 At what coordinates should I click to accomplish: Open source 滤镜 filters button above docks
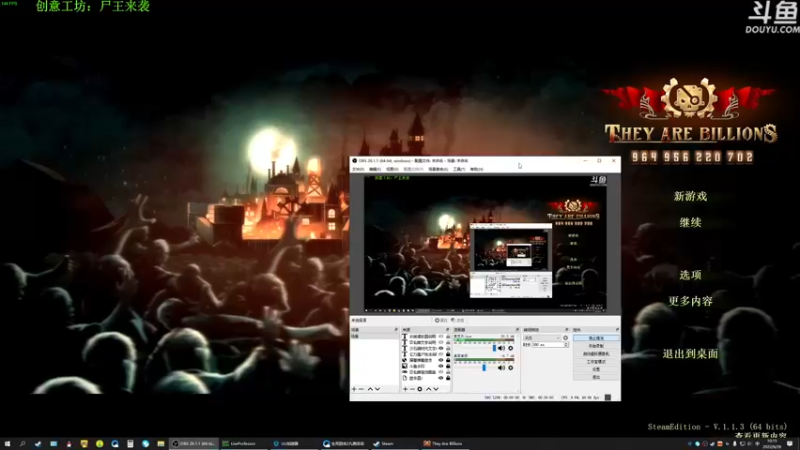point(458,320)
